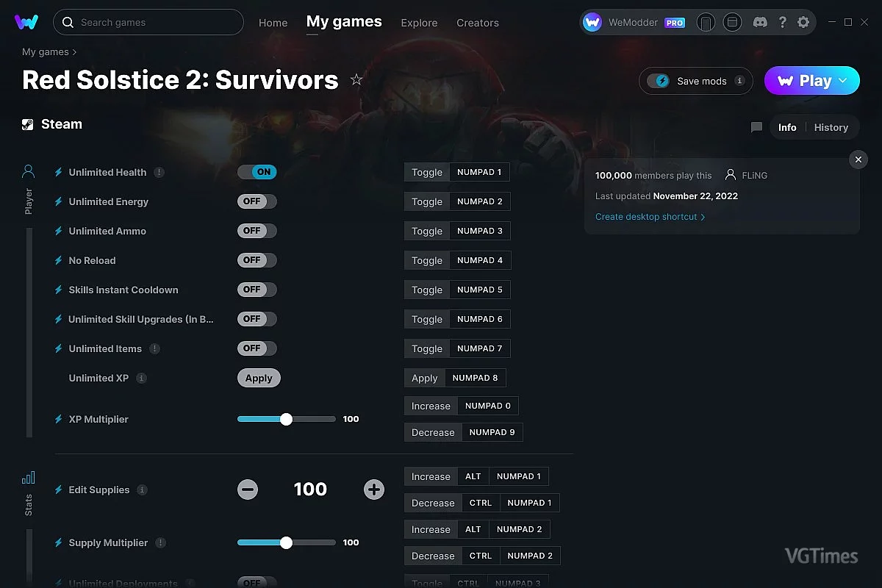Image resolution: width=882 pixels, height=588 pixels.
Task: Click the PRO badge
Action: (675, 23)
